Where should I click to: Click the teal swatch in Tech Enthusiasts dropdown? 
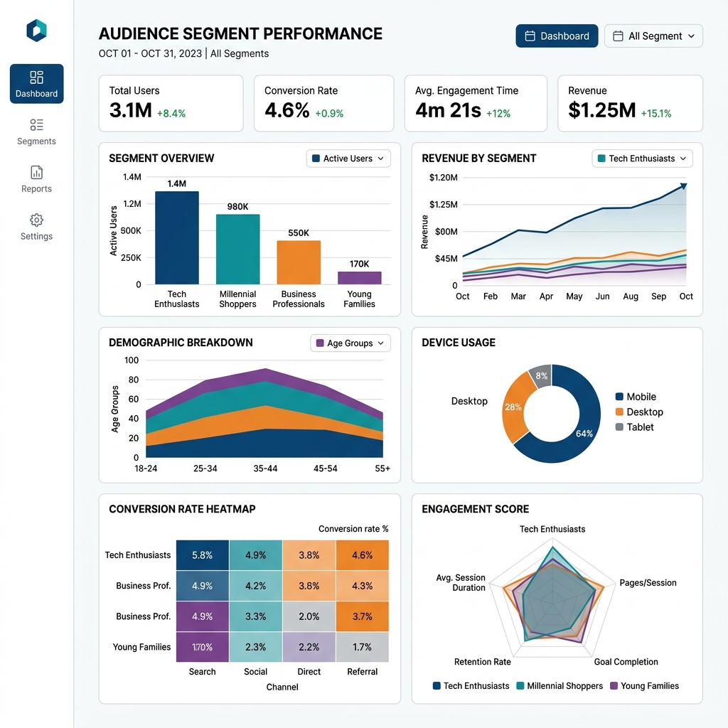click(x=601, y=159)
